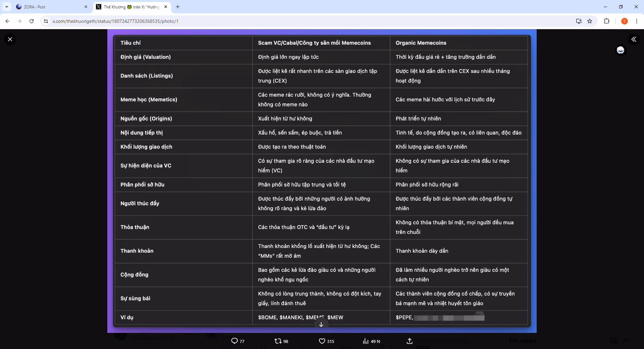Open the Chrome profile avatar
The height and width of the screenshot is (349, 644).
point(624,21)
